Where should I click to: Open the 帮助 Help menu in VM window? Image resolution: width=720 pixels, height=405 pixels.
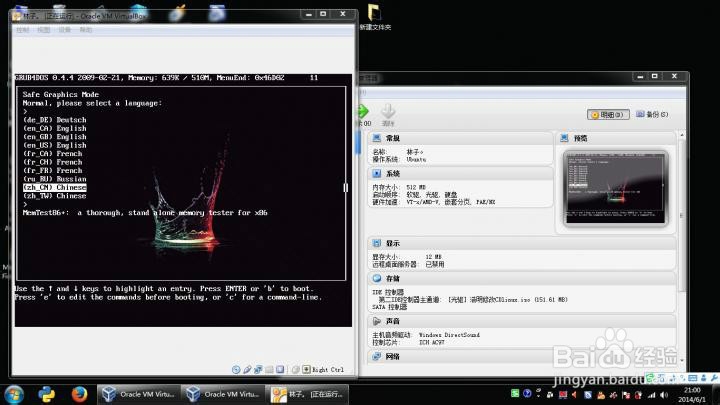click(x=86, y=30)
